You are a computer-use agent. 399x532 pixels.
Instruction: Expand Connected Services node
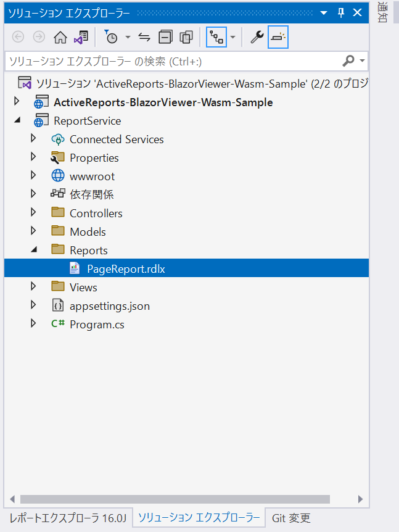pos(33,138)
